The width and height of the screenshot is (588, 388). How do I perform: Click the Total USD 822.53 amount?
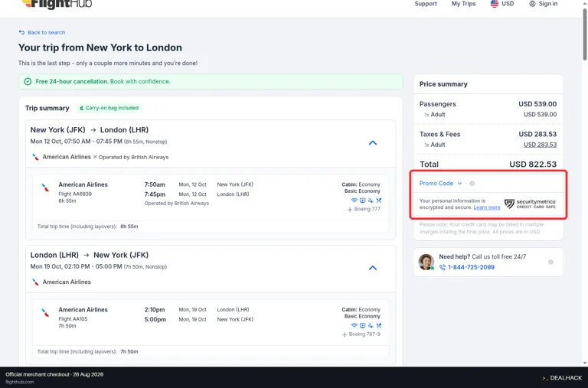click(533, 165)
